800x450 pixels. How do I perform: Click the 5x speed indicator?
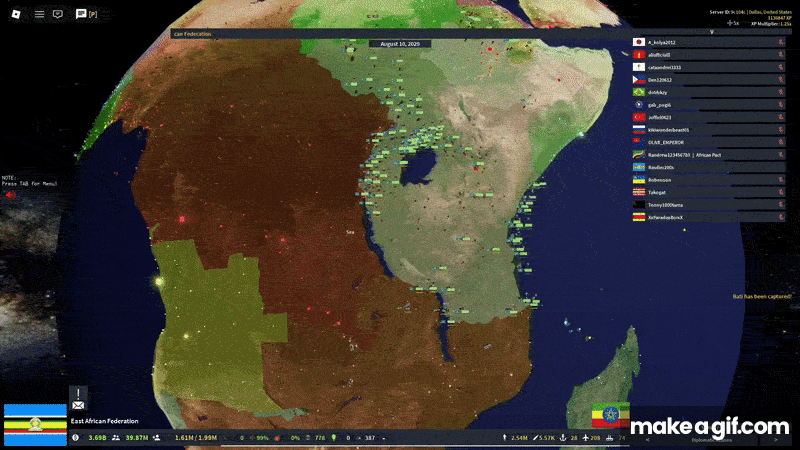733,23
